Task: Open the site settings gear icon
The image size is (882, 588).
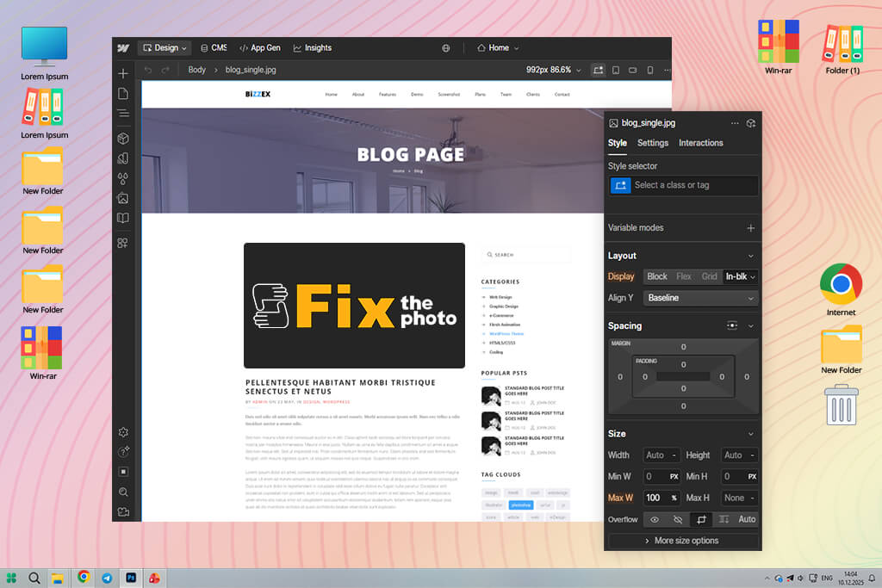Action: 124,432
